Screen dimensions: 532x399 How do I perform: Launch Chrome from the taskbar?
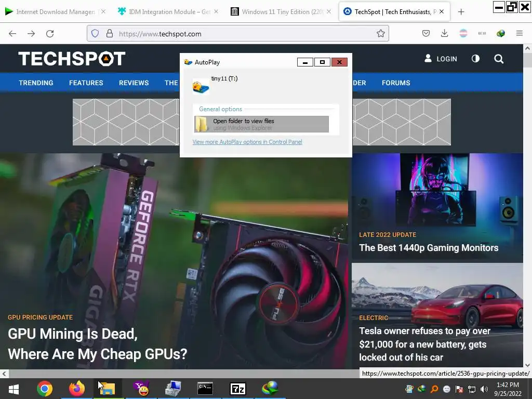tap(45, 389)
